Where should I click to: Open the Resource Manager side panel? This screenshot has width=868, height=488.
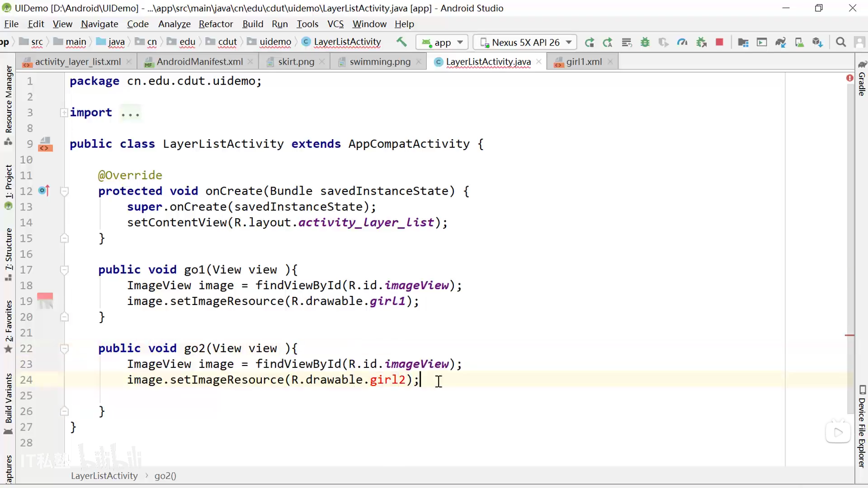(x=8, y=99)
